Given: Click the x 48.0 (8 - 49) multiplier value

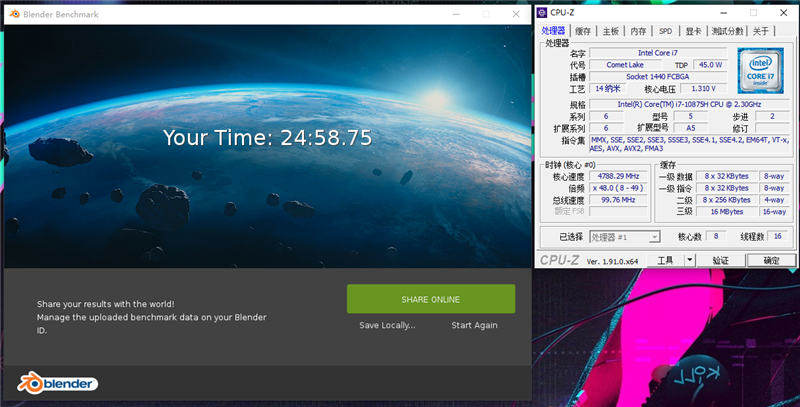Looking at the screenshot, I should coord(618,188).
